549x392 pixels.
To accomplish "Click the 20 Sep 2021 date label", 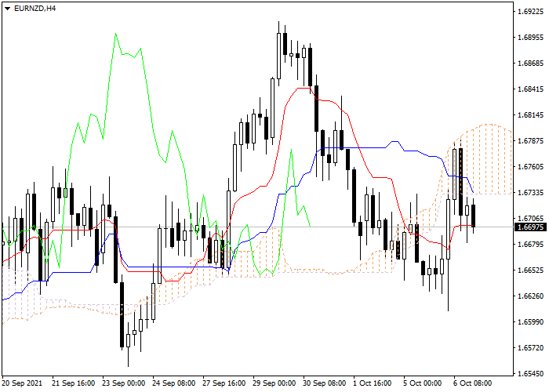I will pos(22,383).
